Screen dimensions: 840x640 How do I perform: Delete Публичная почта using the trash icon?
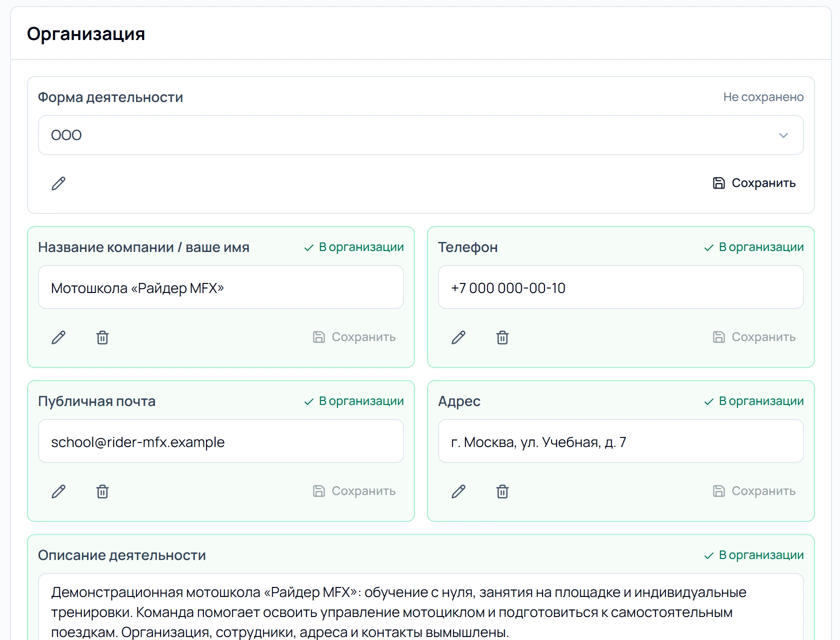102,491
